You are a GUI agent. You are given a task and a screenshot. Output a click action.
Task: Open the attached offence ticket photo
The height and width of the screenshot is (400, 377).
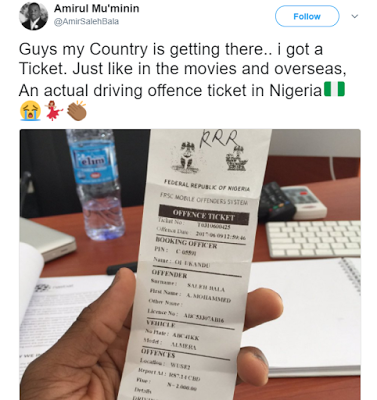[x=190, y=264]
